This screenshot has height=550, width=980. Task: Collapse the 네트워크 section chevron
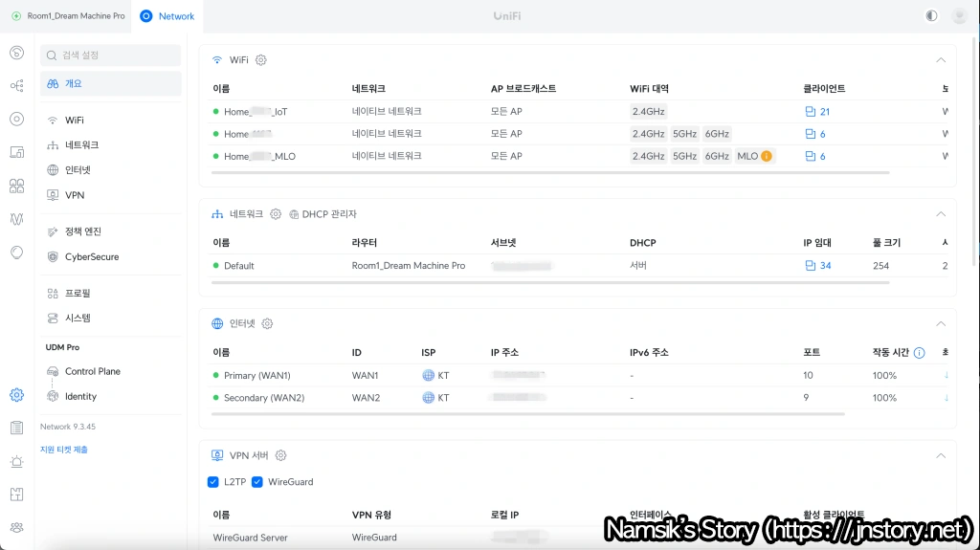click(x=940, y=214)
